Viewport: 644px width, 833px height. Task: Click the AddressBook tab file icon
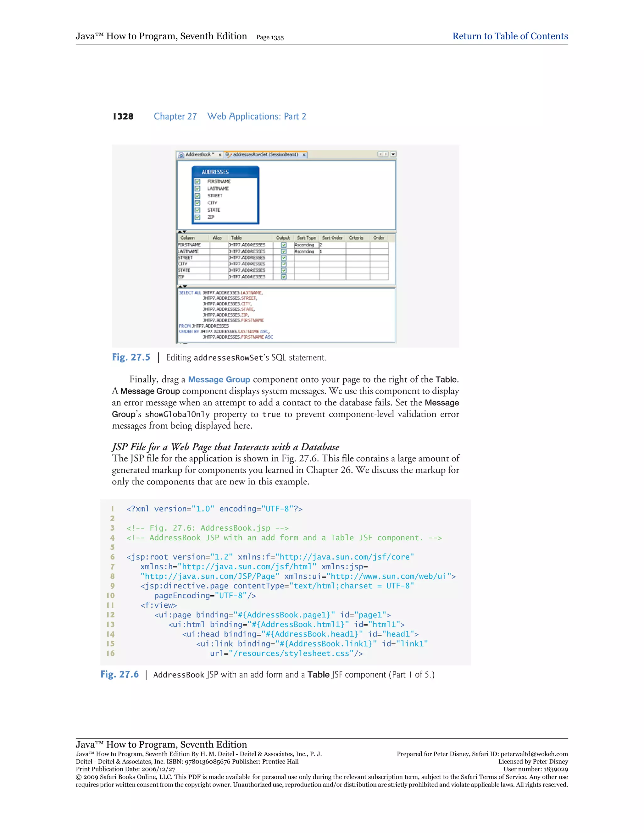(x=181, y=155)
